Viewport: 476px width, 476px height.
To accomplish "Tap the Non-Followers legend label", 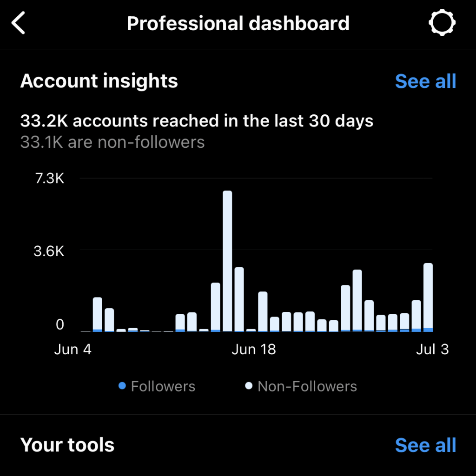I will 307,386.
